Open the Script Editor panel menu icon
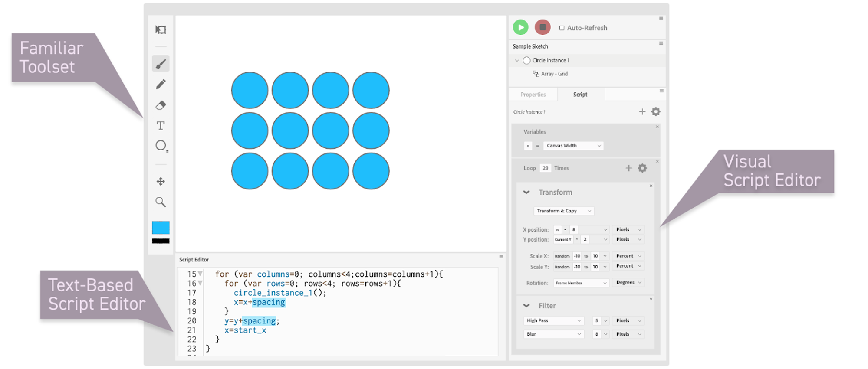Screen dimensions: 868x369 501,257
